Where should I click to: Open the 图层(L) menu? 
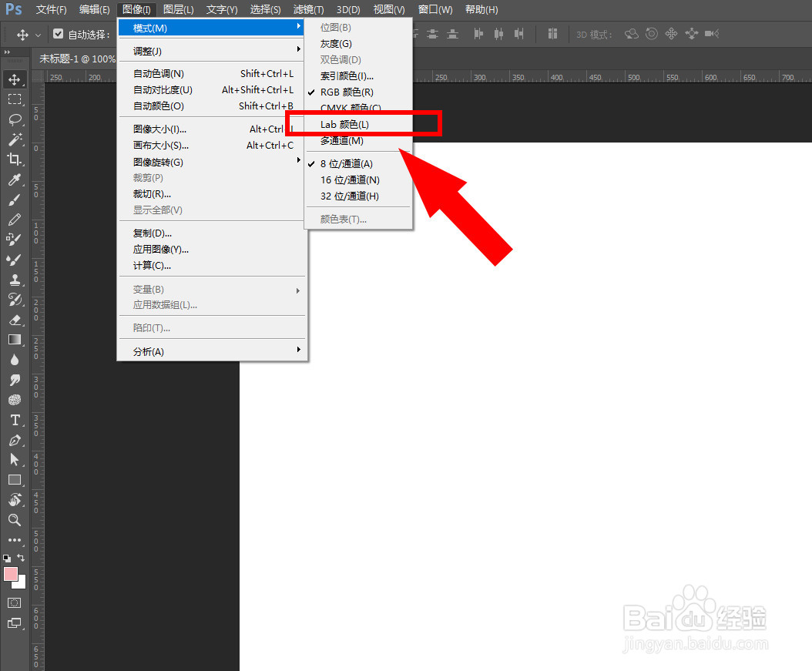[178, 9]
